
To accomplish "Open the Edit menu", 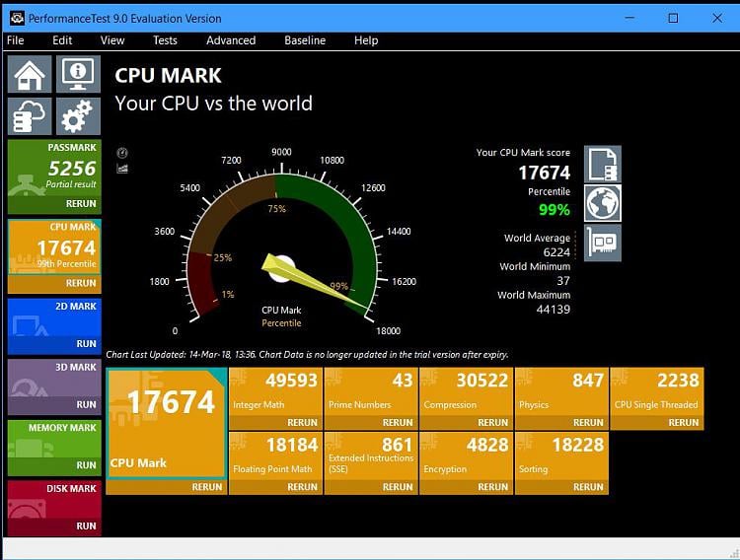I will click(62, 40).
